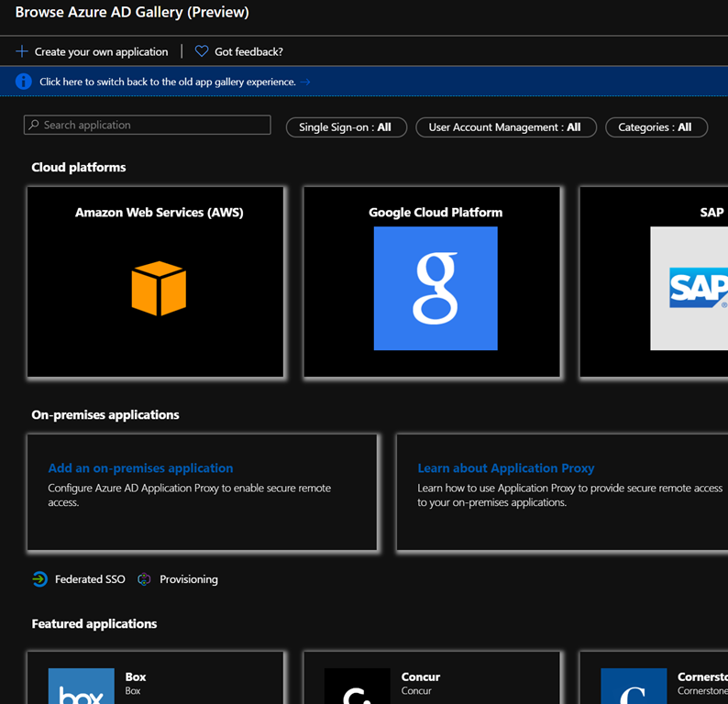Click the heart feedback icon
The image size is (728, 704).
click(202, 51)
